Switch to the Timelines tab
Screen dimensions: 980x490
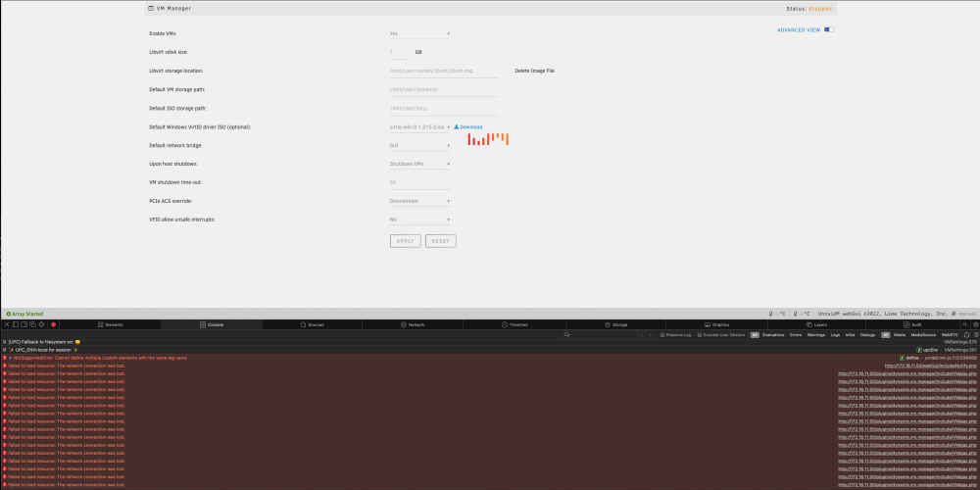pyautogui.click(x=514, y=325)
